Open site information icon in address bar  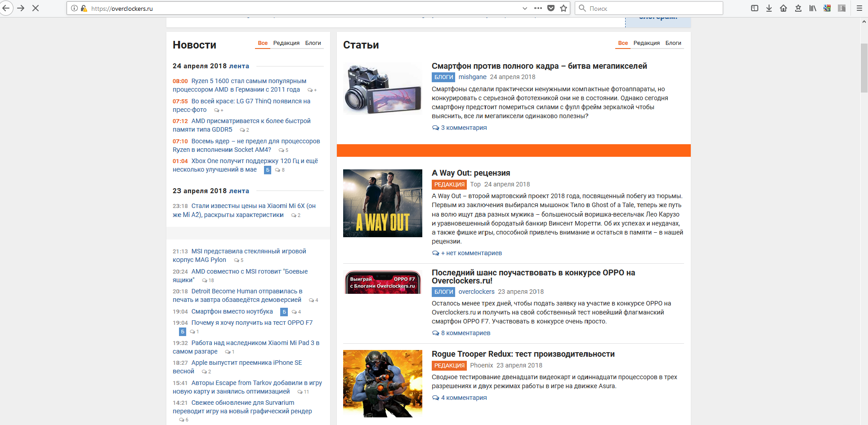[x=75, y=9]
